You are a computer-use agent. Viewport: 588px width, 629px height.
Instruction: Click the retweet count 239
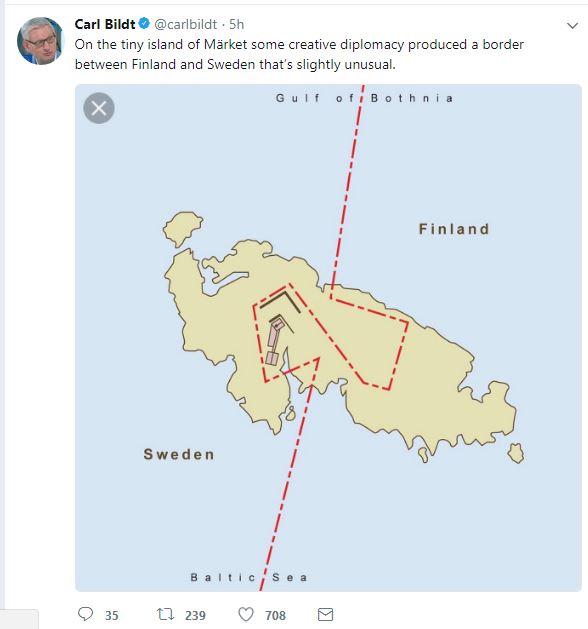[195, 615]
